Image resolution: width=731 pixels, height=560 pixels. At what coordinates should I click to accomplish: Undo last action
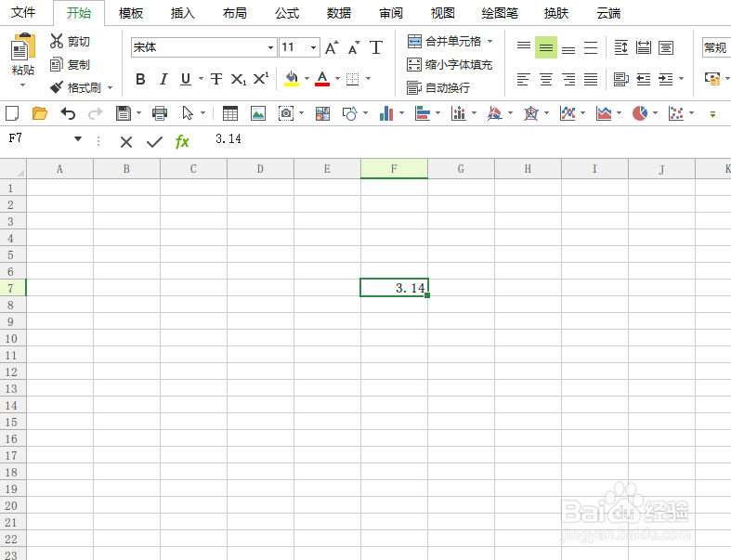click(x=68, y=113)
